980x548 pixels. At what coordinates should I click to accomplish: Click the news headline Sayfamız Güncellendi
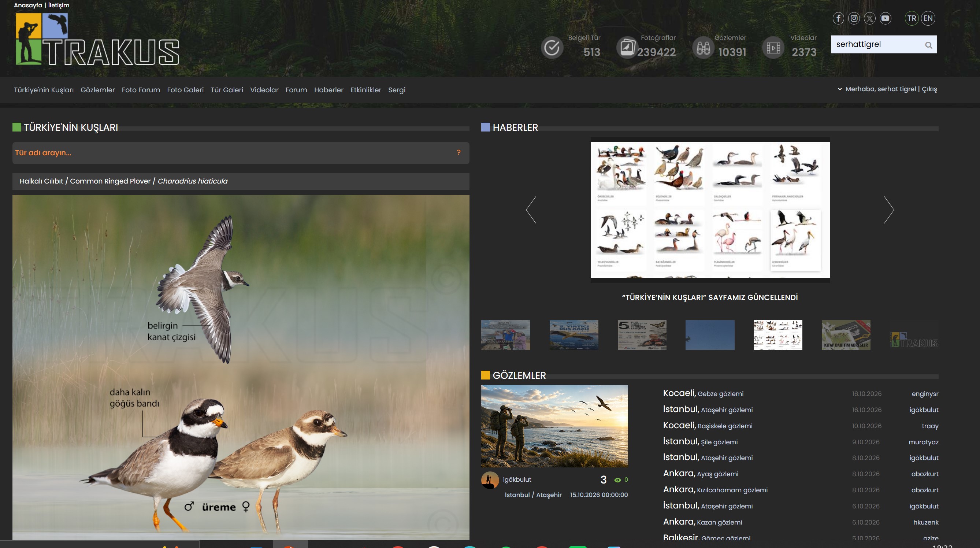coord(710,297)
